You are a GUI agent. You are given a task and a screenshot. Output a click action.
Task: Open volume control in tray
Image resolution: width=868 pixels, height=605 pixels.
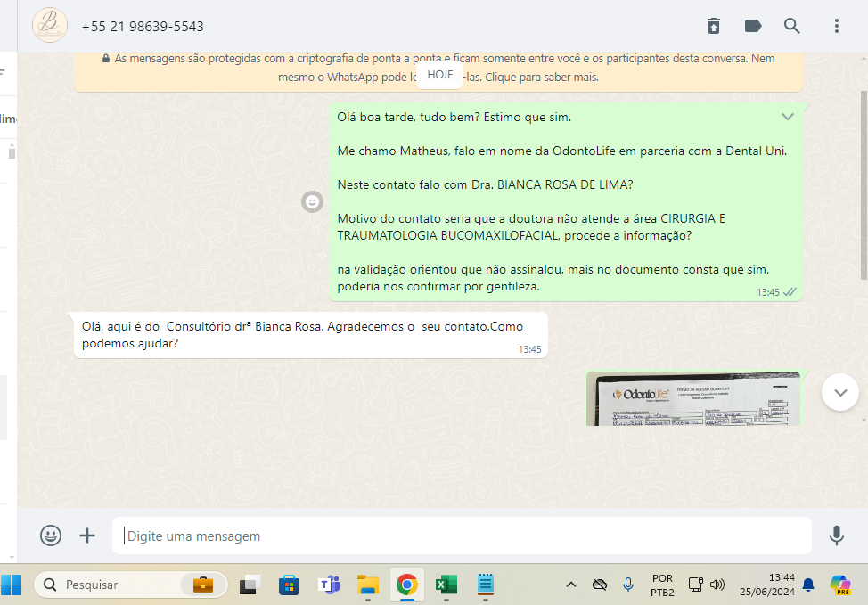click(717, 585)
